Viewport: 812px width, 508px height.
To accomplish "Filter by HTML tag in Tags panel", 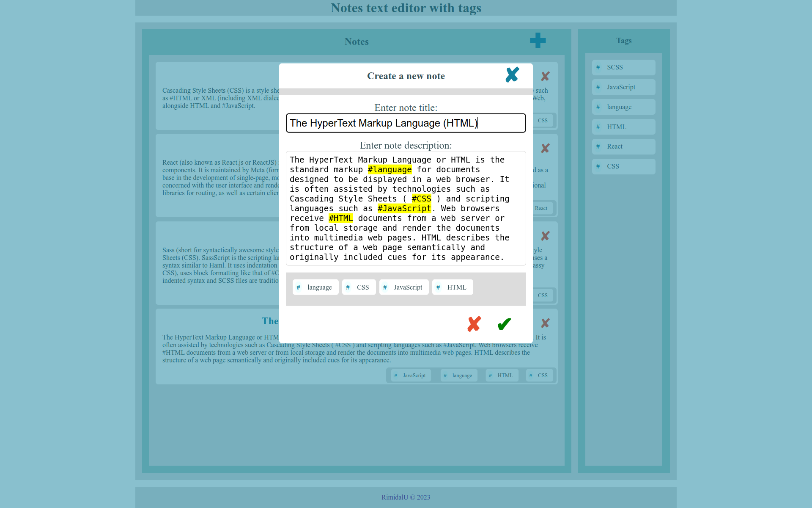I will point(624,127).
